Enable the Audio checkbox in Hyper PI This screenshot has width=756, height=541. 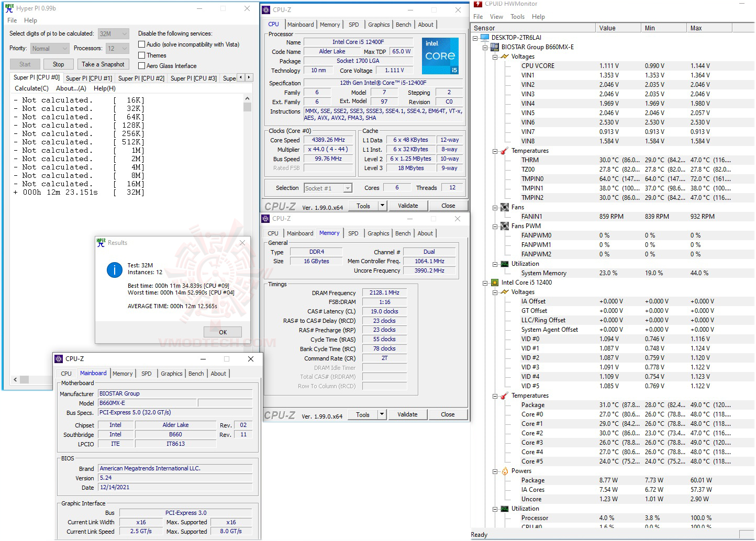[x=141, y=44]
